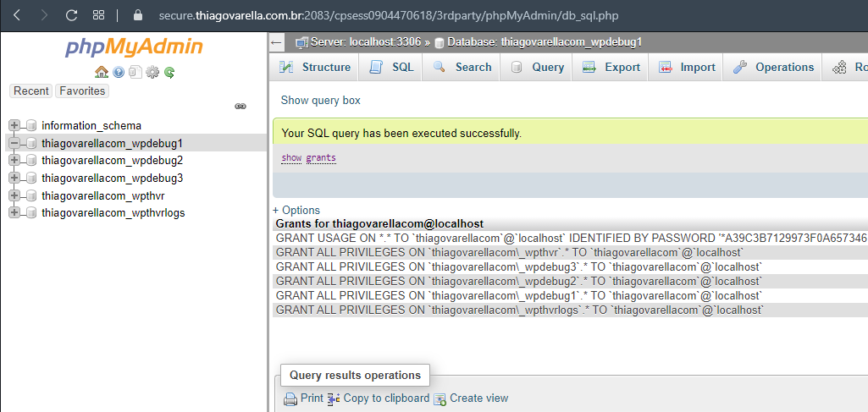Click the chain link icon in sidebar
The image size is (868, 412).
pos(240,107)
